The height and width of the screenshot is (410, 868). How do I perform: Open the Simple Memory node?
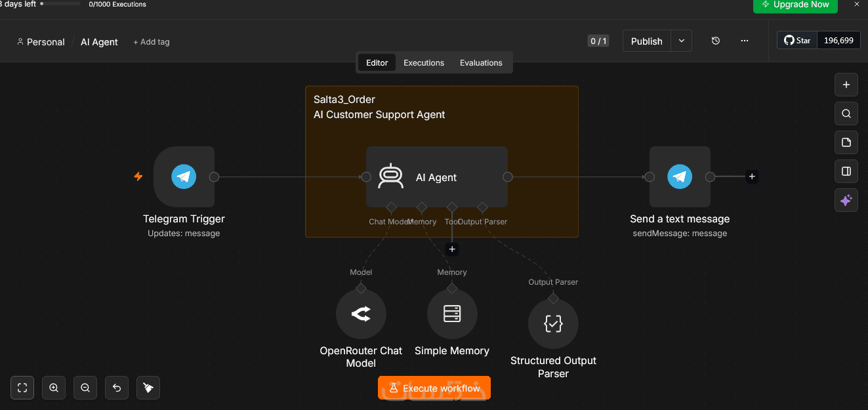452,314
